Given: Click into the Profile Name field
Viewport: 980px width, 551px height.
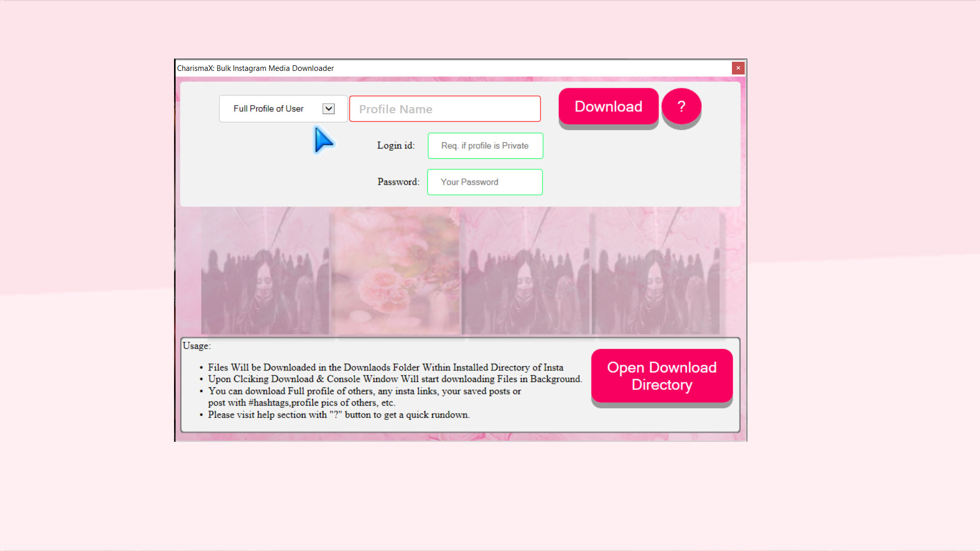Looking at the screenshot, I should point(445,109).
